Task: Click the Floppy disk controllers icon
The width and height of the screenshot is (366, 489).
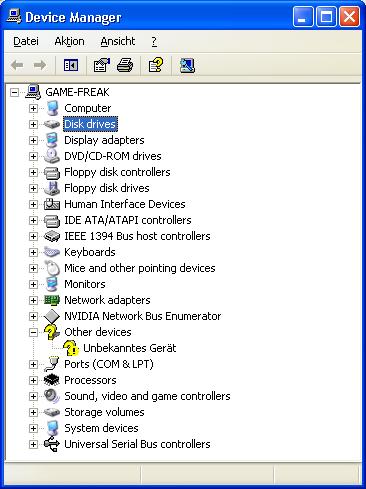Action: tap(52, 172)
